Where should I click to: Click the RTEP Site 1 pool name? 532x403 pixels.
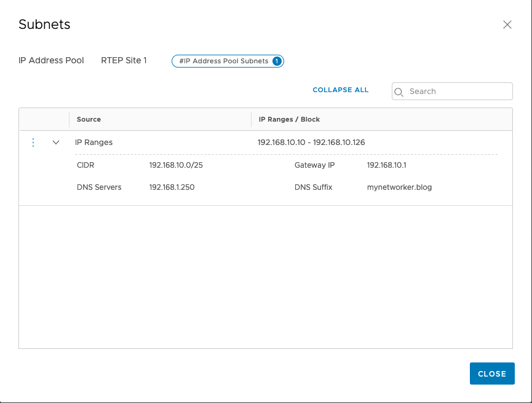point(124,61)
